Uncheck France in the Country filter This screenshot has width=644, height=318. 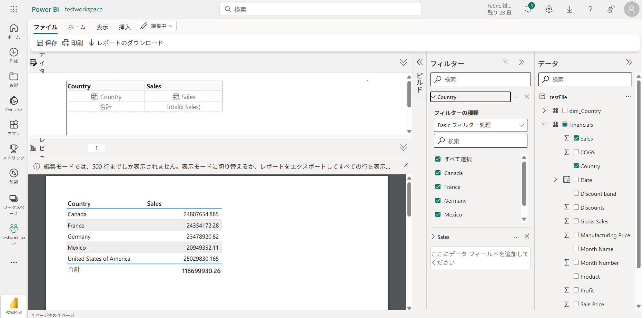pyautogui.click(x=438, y=187)
